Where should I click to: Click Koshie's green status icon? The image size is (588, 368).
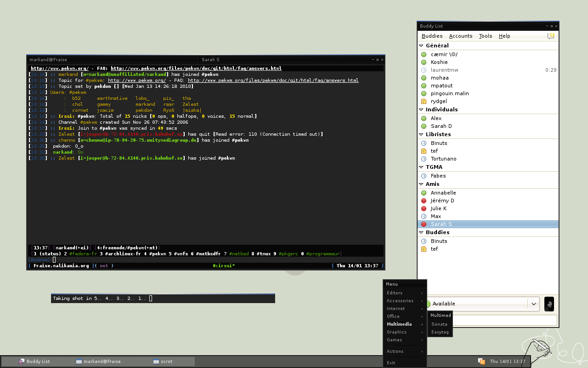point(424,62)
